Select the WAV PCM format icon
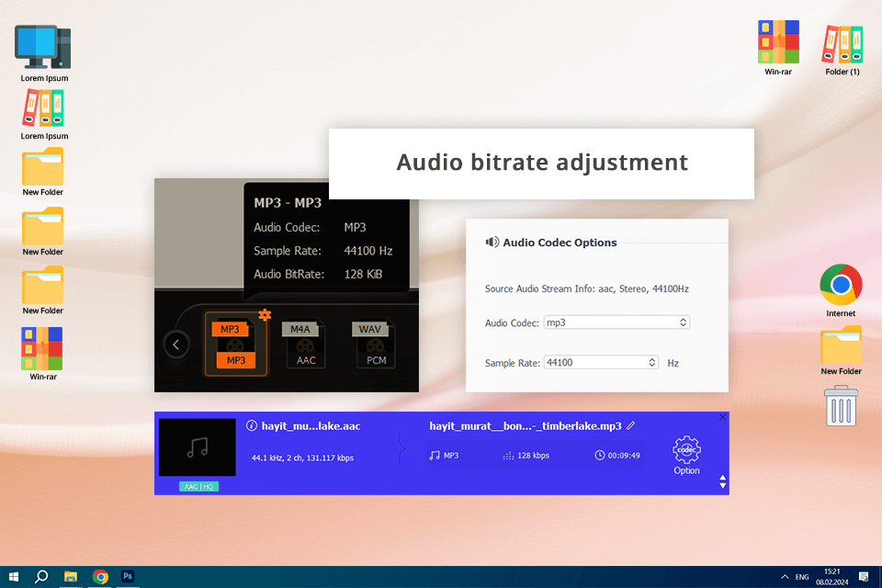This screenshot has width=882, height=588. coord(375,345)
